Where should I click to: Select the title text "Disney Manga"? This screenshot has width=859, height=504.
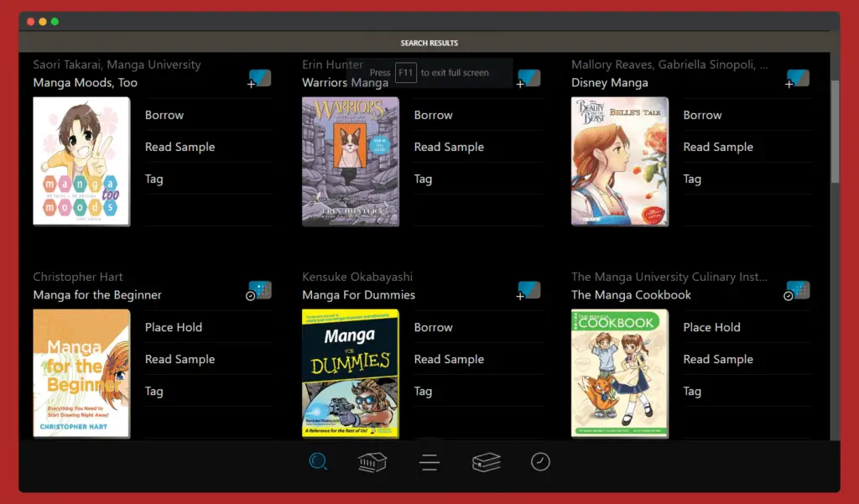pos(609,83)
